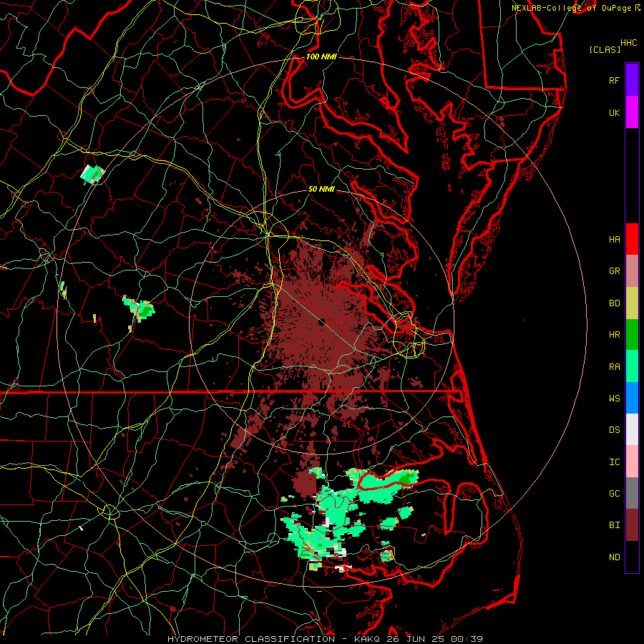The image size is (644, 644).
Task: Select the GC gray legend swatch
Action: point(632,493)
